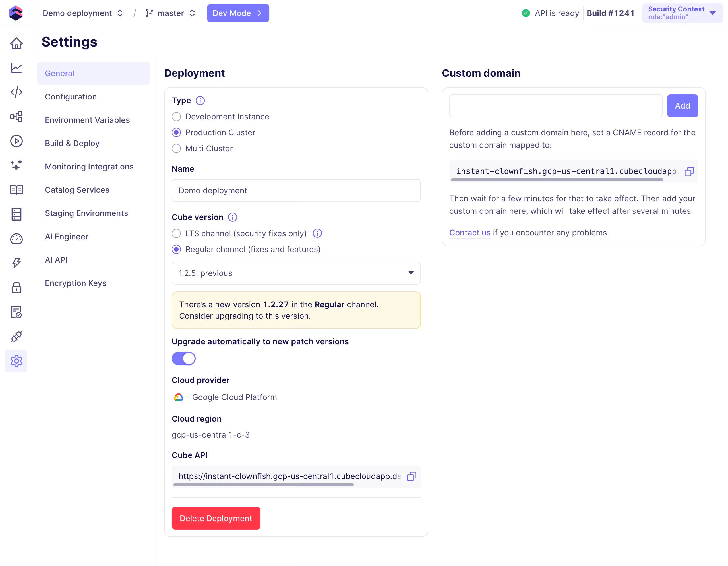Open the master branch selector
The width and height of the screenshot is (728, 566).
(170, 13)
